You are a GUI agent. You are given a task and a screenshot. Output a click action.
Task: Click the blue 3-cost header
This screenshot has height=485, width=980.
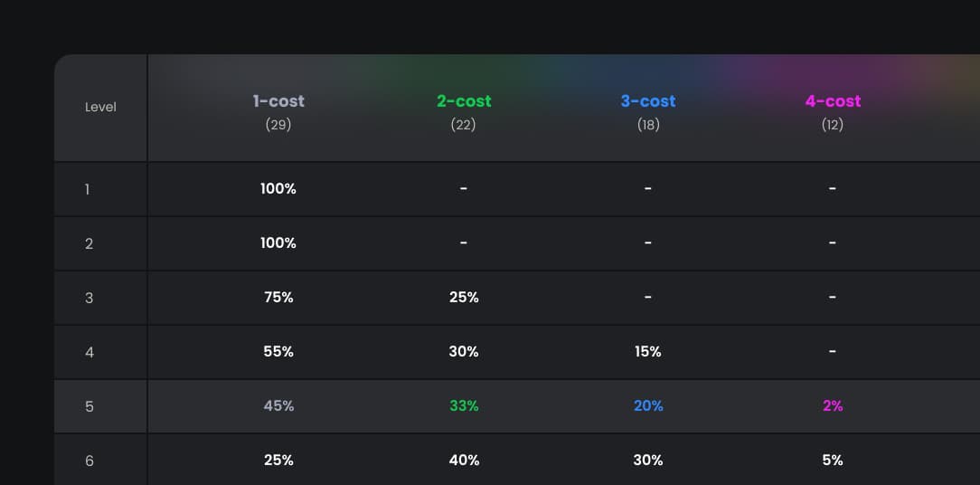[648, 100]
